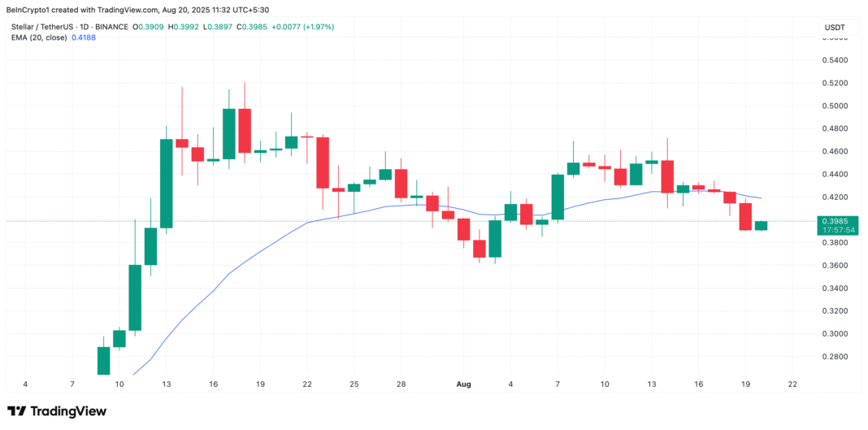Click the +0.0077 (+1.97%) change value
Viewport: 868px width, 430px height.
tap(303, 27)
